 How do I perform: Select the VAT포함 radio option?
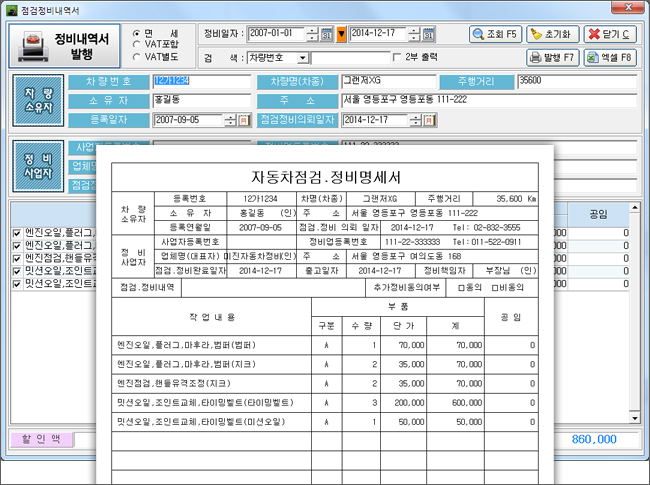137,44
